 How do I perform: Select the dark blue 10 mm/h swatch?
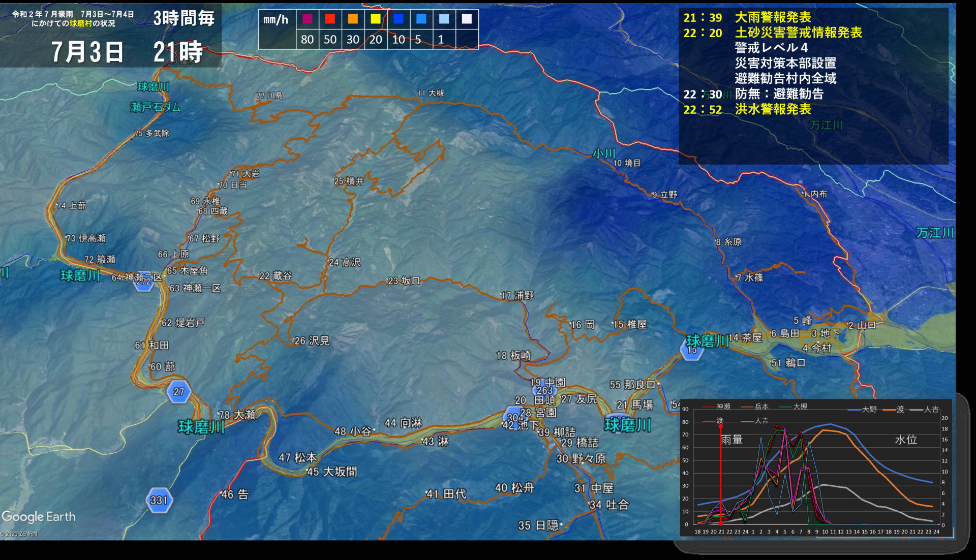399,19
